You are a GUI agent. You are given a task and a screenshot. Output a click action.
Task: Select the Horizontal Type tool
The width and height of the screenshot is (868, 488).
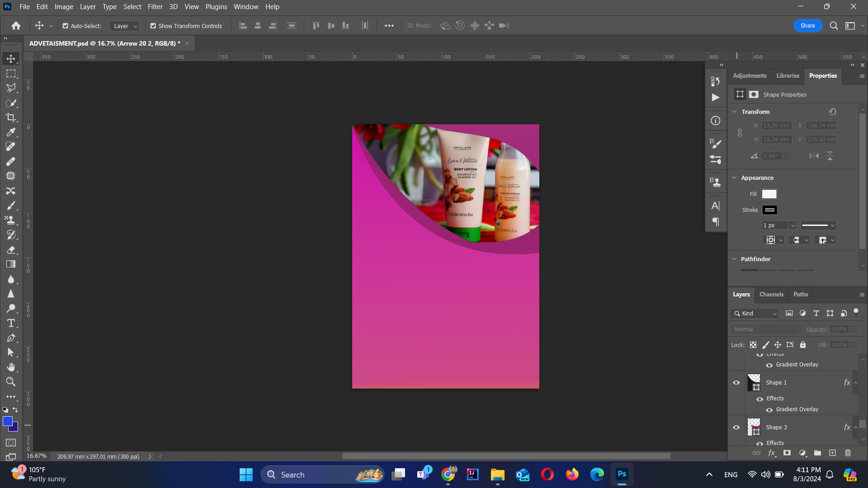11,324
